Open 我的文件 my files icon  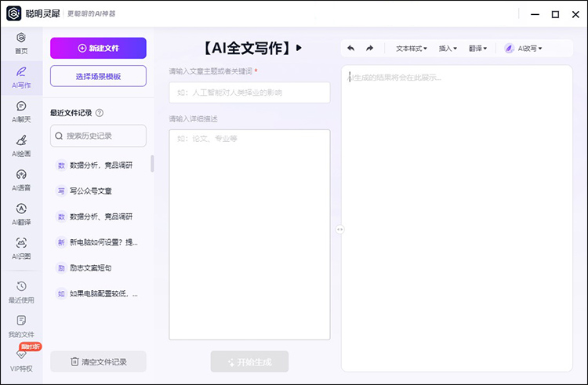pyautogui.click(x=21, y=321)
